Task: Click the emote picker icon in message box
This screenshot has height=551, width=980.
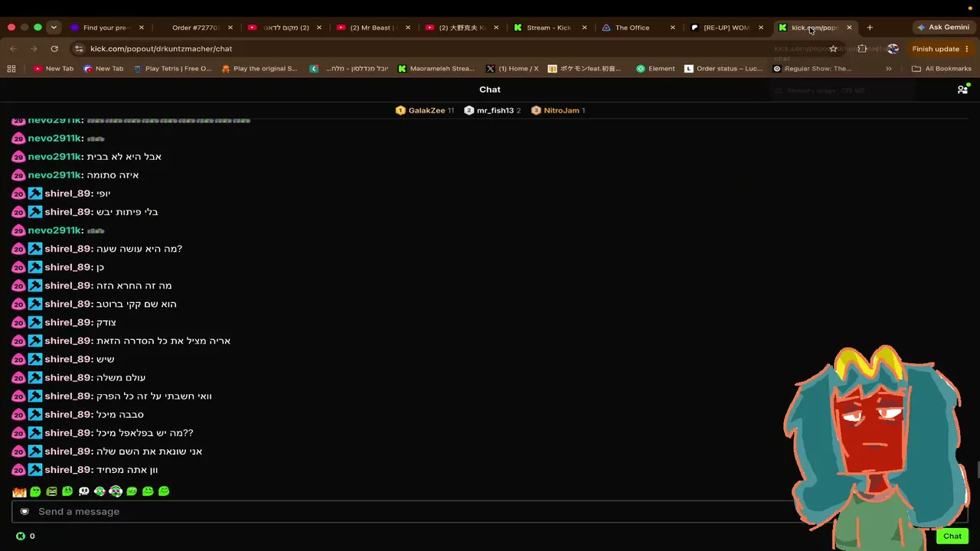Action: click(x=24, y=511)
